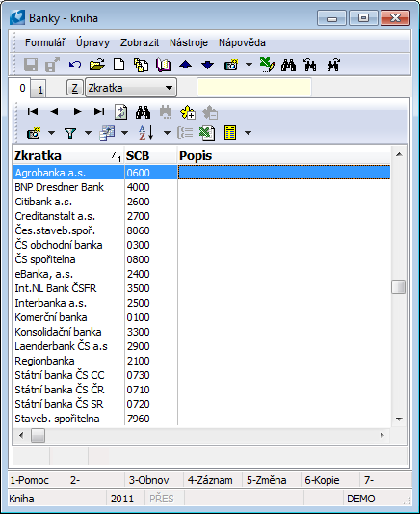This screenshot has height=514, width=420.
Task: Click the stacked windows layout icon
Action: tap(107, 133)
